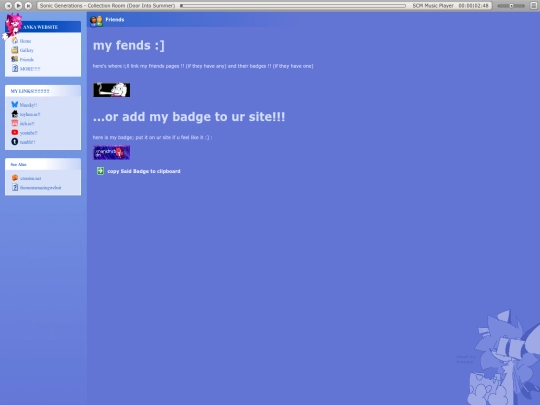Open the Gallery page icon
540x405 pixels.
pyautogui.click(x=15, y=50)
